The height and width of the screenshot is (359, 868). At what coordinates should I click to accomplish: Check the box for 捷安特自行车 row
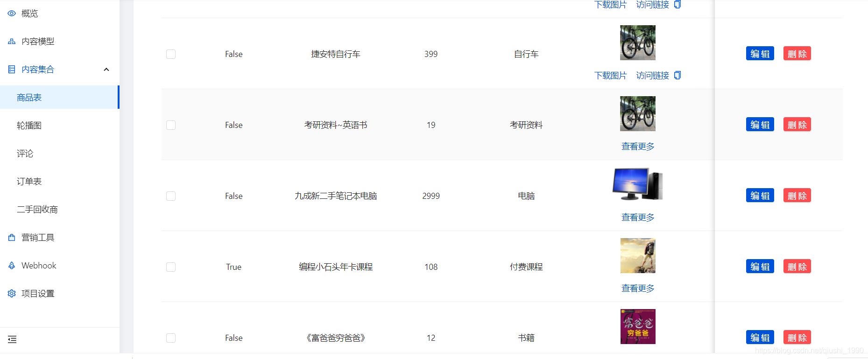tap(171, 54)
